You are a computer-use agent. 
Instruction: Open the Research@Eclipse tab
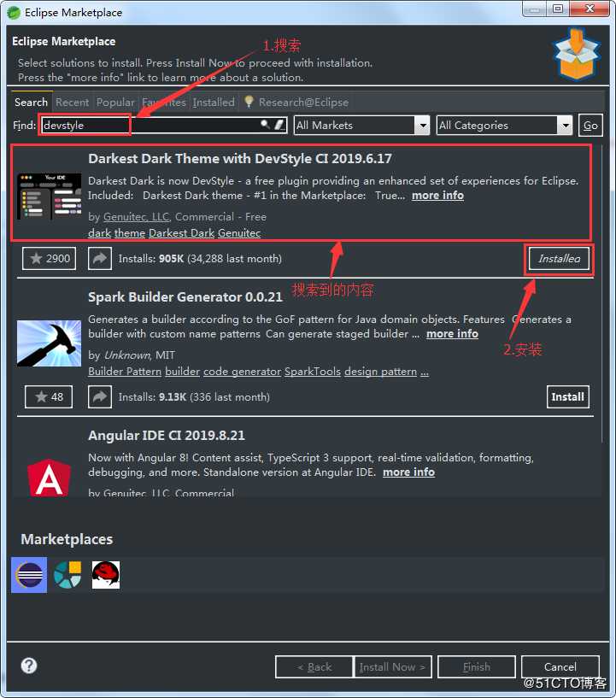296,102
